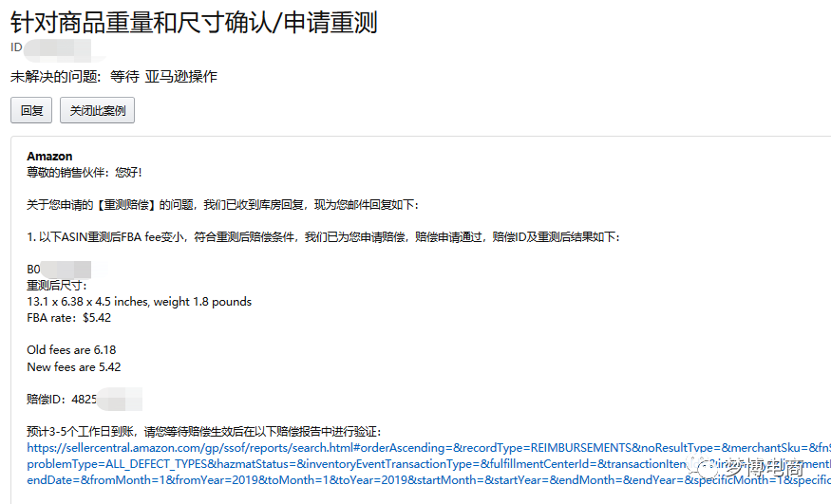Open the sellercentral reimbursement report link
The width and height of the screenshot is (831, 504).
[x=428, y=464]
